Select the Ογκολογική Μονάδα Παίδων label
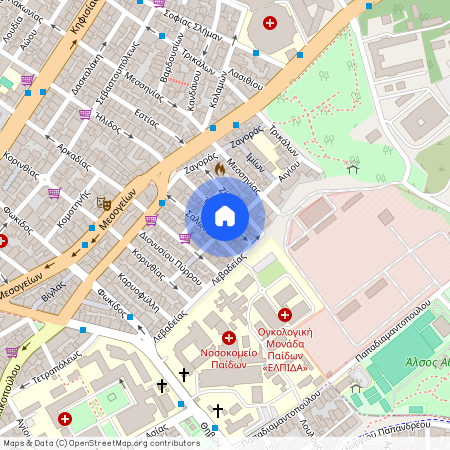Screen dimensions: 450x450 coord(285,344)
